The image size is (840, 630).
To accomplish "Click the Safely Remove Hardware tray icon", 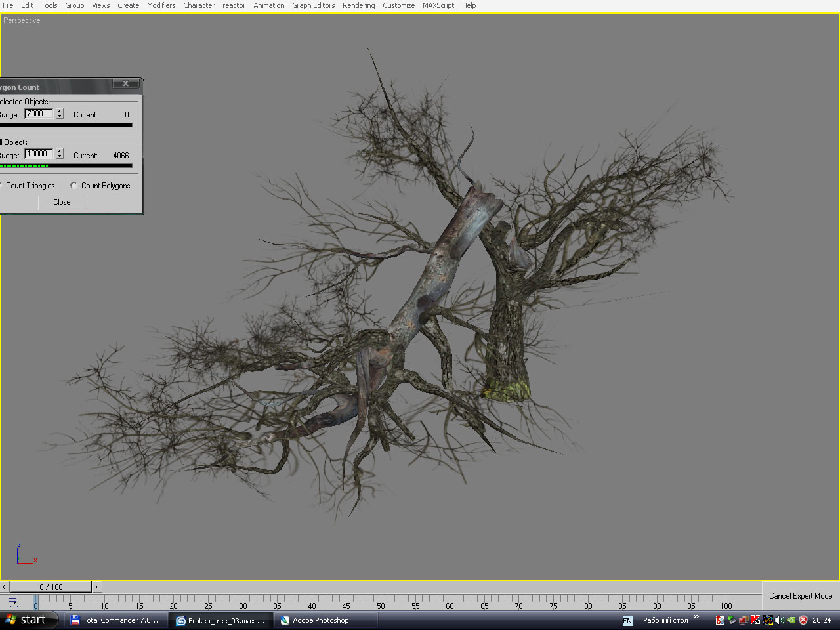I will coord(731,620).
